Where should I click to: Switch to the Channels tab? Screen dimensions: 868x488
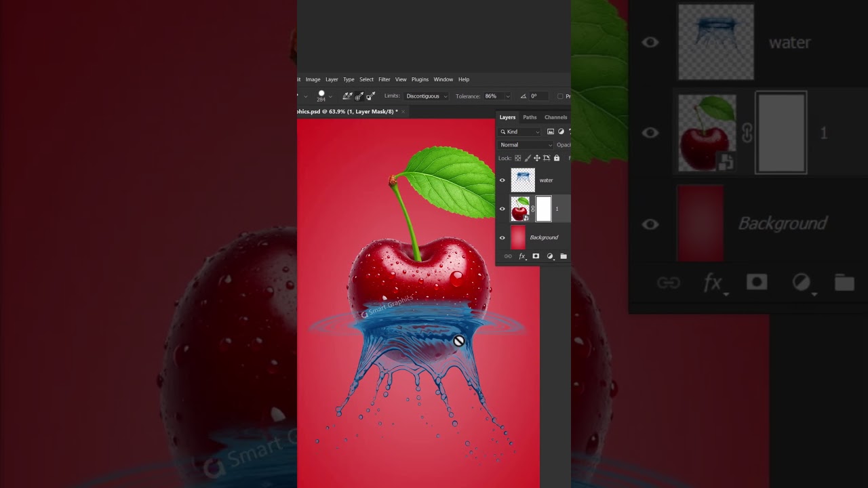(x=555, y=117)
